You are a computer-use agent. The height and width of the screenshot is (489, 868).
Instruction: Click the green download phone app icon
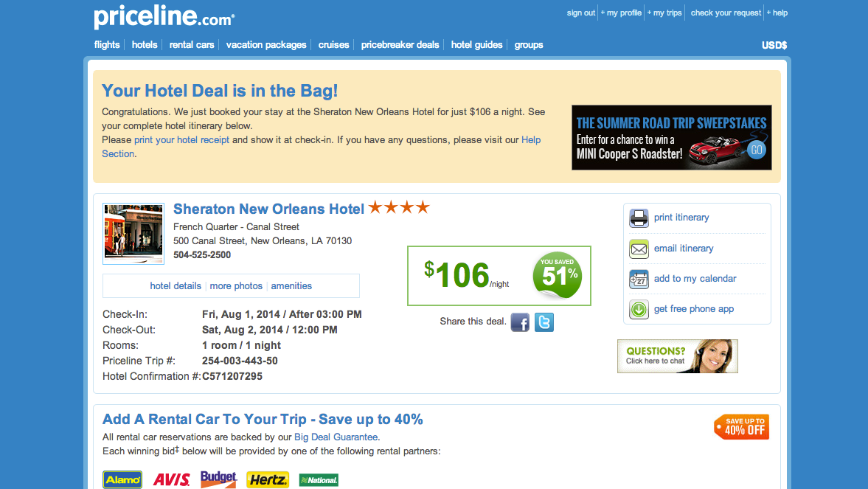(638, 309)
